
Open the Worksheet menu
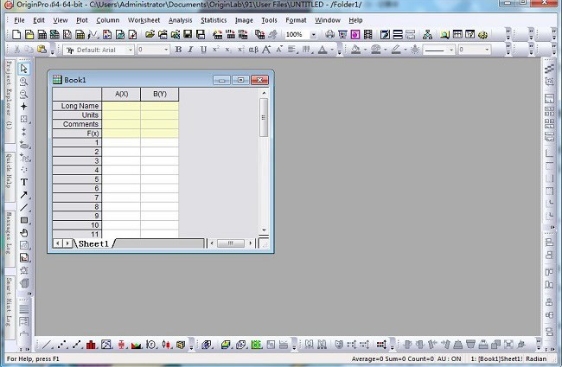coord(144,20)
